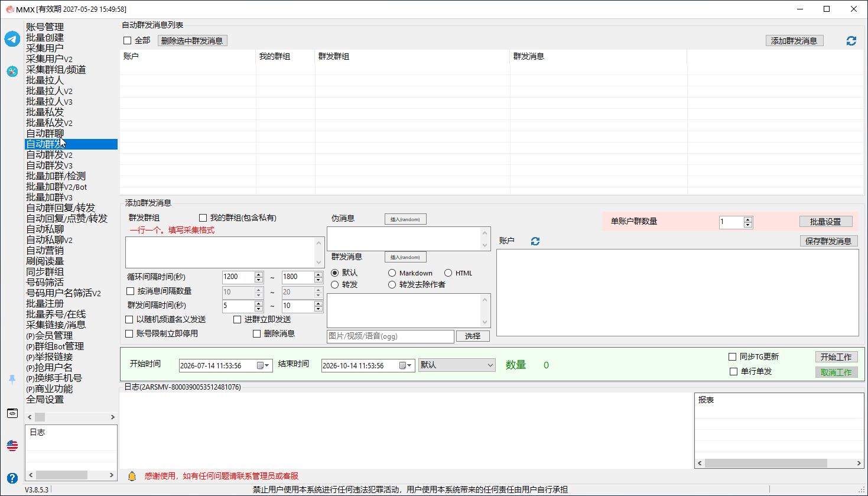This screenshot has width=868, height=496.
Task: Click the Telegram icon in the left sidebar
Action: 12,39
